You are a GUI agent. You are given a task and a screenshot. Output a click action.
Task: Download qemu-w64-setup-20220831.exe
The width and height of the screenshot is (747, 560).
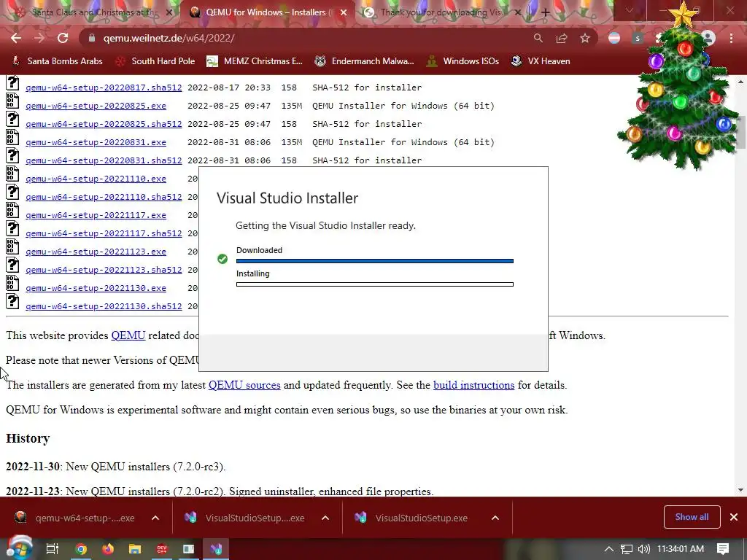96,142
